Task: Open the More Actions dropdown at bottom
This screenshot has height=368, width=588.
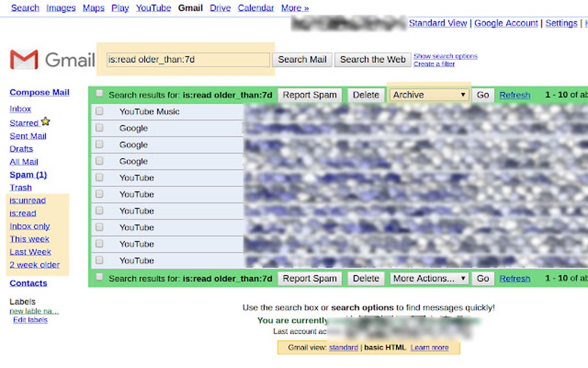Action: click(x=428, y=278)
